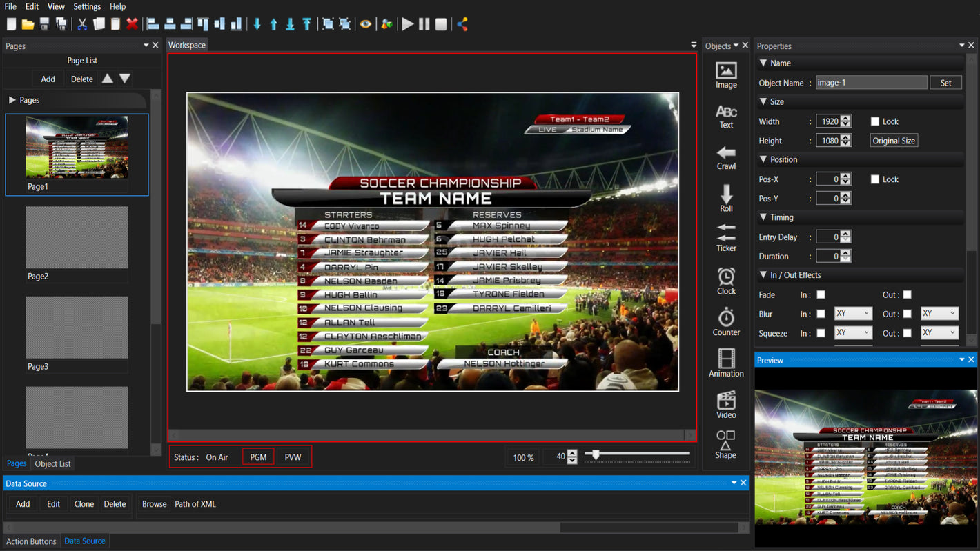Open the Settings menu
This screenshot has width=980, height=551.
(x=87, y=6)
